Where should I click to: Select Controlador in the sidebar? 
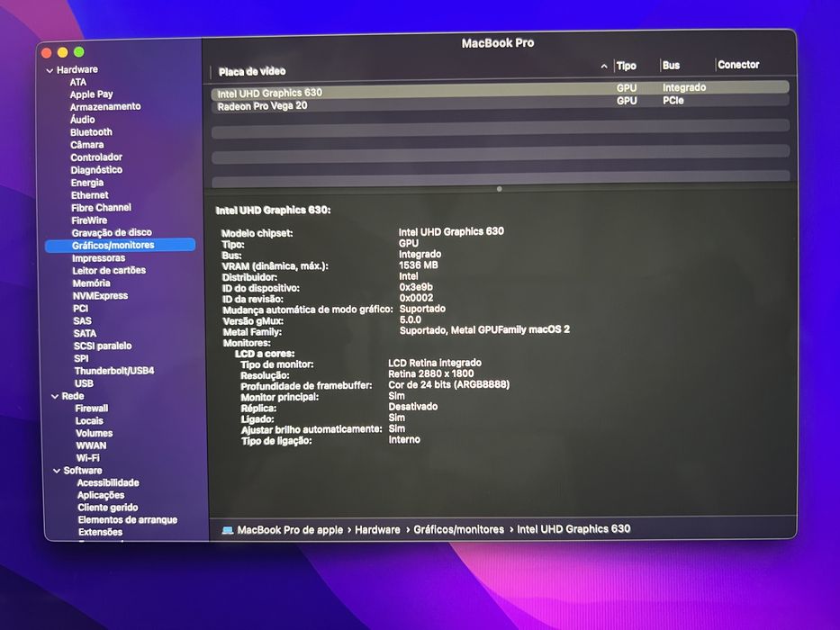pyautogui.click(x=96, y=157)
